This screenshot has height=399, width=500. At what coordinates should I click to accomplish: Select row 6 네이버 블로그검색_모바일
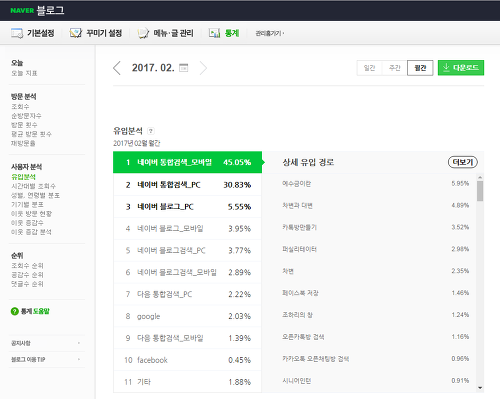(x=187, y=272)
